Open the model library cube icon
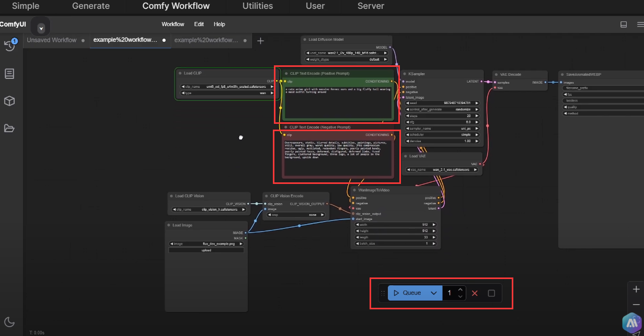Image resolution: width=644 pixels, height=336 pixels. click(x=9, y=101)
